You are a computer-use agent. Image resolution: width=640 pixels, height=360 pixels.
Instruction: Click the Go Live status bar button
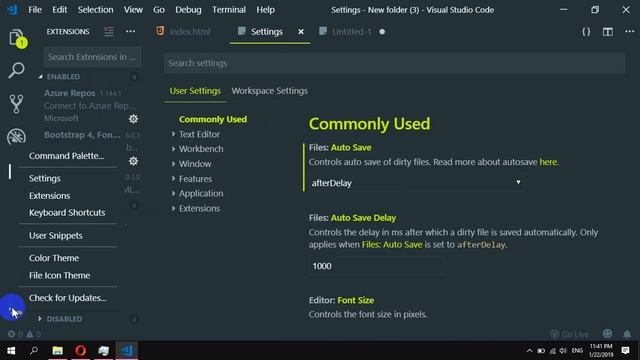[569, 334]
